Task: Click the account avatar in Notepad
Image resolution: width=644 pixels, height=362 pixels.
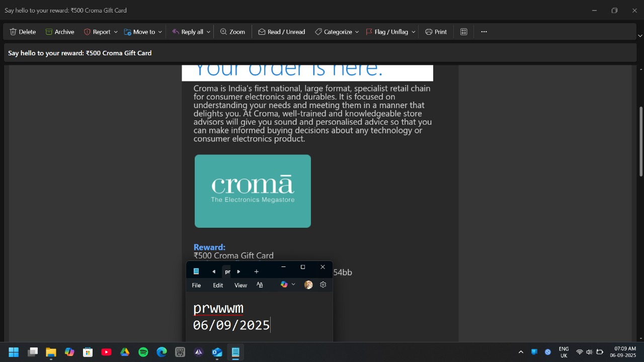Action: click(308, 285)
